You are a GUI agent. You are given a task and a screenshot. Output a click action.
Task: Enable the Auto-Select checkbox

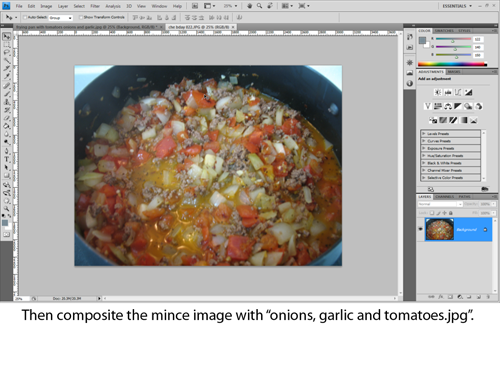tap(25, 17)
